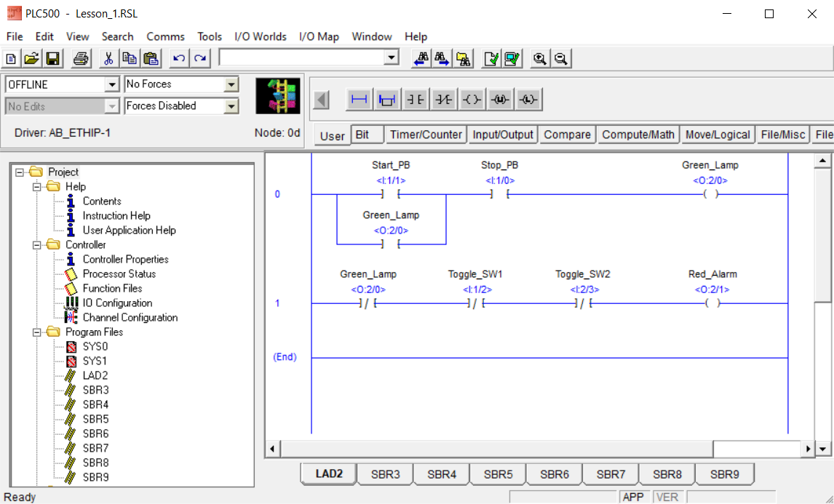Save the project with the floppy disk icon
The height and width of the screenshot is (504, 834).
click(x=52, y=58)
